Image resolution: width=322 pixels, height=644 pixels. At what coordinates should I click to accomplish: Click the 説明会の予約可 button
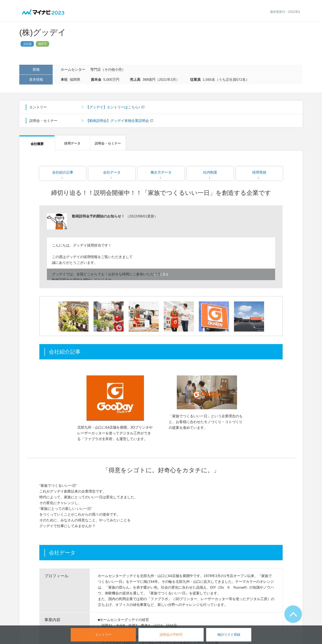(171, 634)
